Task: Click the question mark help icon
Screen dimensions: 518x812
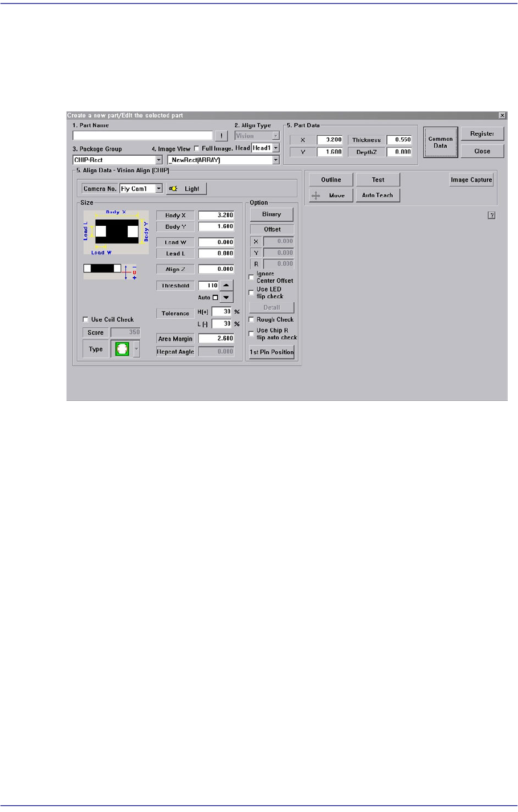Action: [492, 216]
